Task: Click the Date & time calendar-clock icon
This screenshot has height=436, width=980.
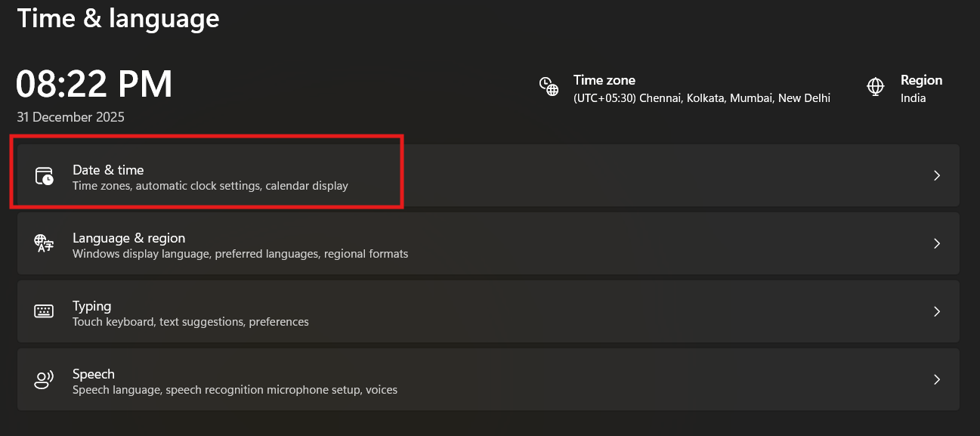Action: pyautogui.click(x=45, y=176)
